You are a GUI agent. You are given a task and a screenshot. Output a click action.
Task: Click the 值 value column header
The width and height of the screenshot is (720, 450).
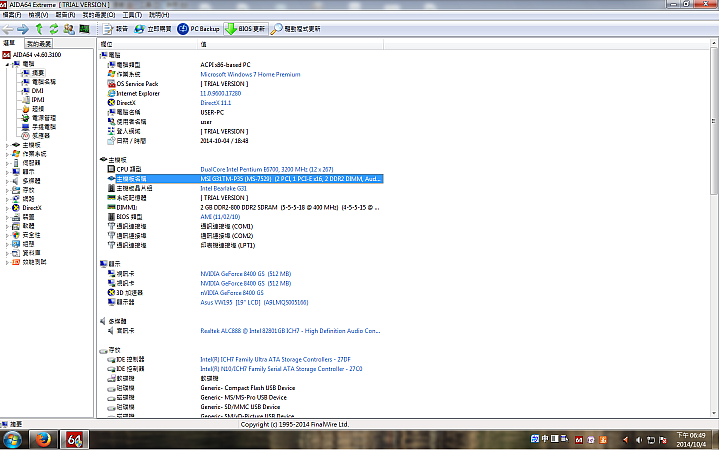pos(291,44)
